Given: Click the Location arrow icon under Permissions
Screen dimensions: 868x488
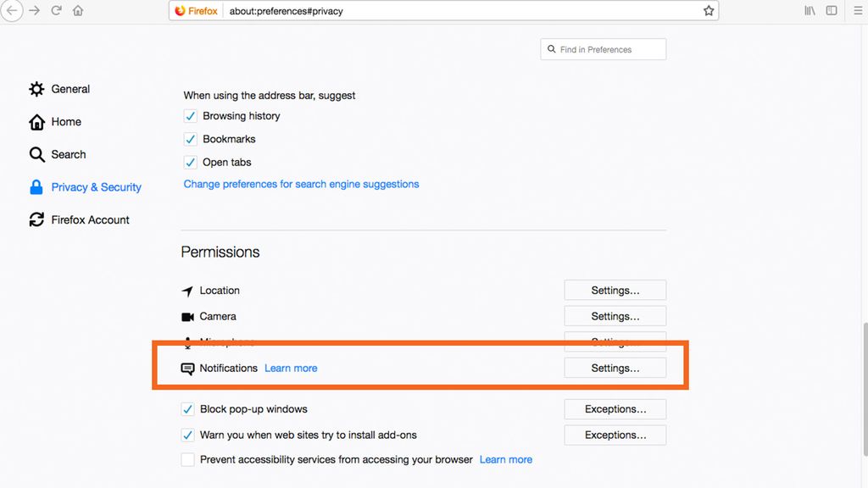Looking at the screenshot, I should point(187,290).
